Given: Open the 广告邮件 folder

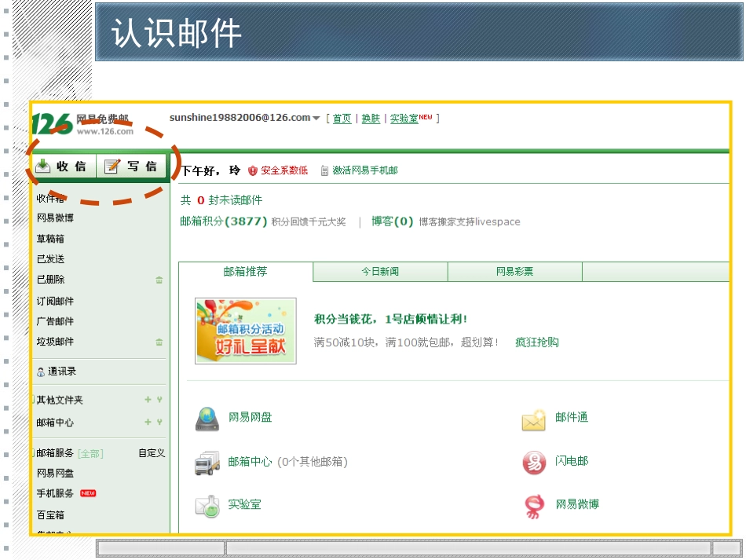Looking at the screenshot, I should click(x=55, y=321).
